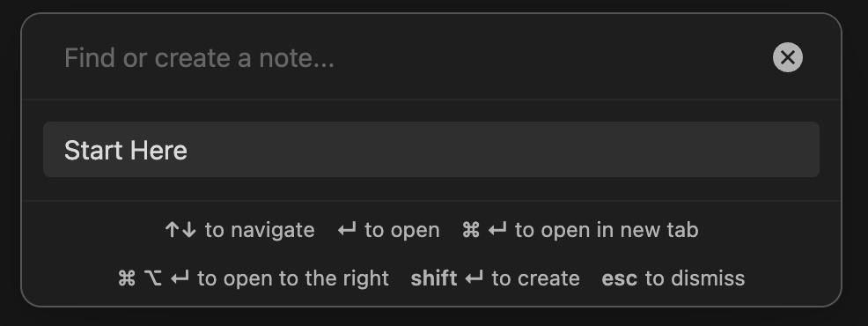Click the "to open in new tab" hint text
The width and height of the screenshot is (868, 326).
(x=607, y=230)
